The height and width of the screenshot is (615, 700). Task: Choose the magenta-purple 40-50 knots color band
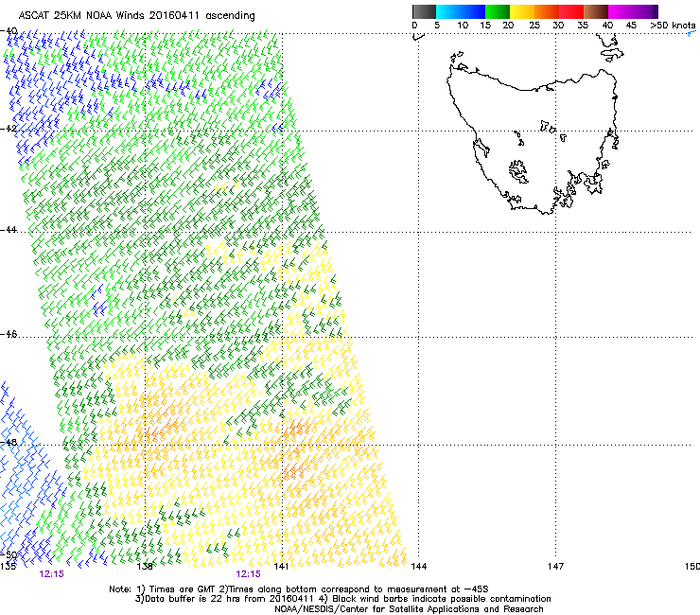coord(633,11)
